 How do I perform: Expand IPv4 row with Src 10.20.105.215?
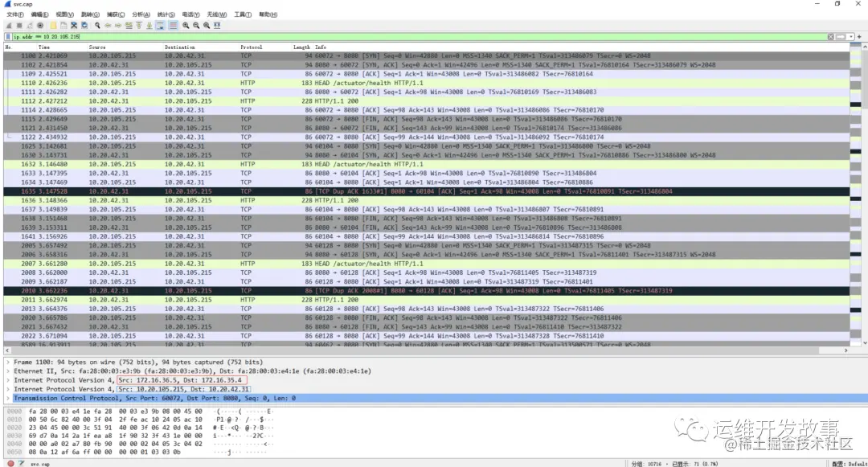(x=8, y=389)
